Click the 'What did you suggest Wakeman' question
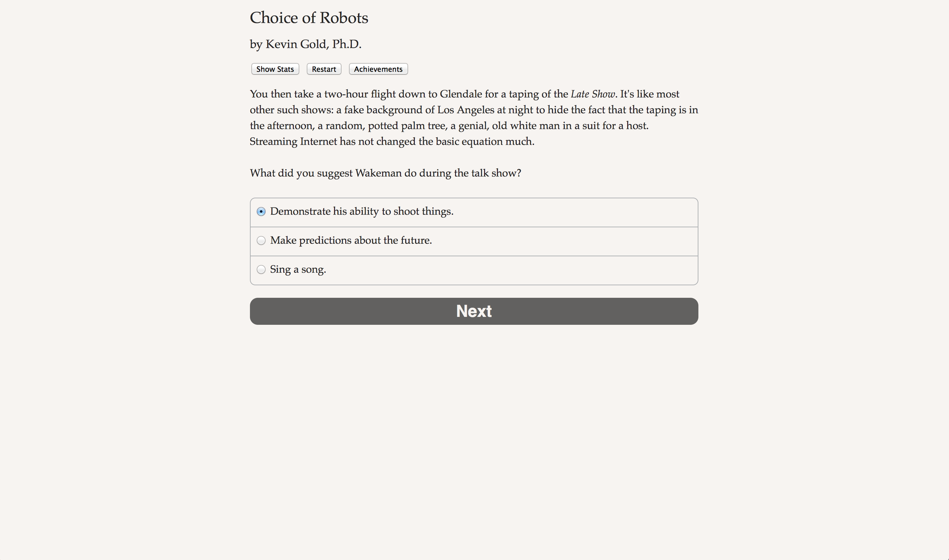This screenshot has height=560, width=949. pos(385,173)
